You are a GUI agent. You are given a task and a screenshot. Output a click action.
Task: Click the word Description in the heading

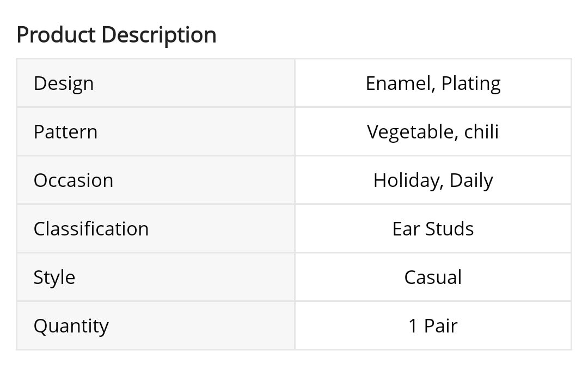[x=159, y=35]
